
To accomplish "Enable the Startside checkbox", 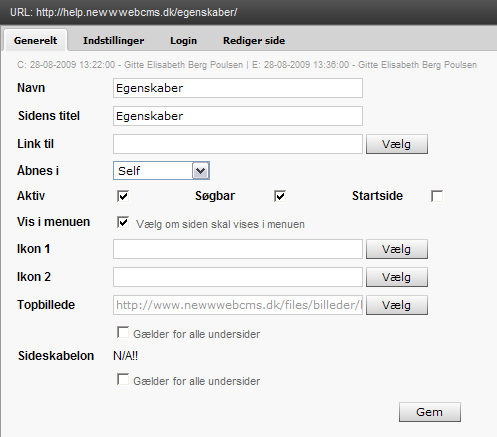I will 437,196.
